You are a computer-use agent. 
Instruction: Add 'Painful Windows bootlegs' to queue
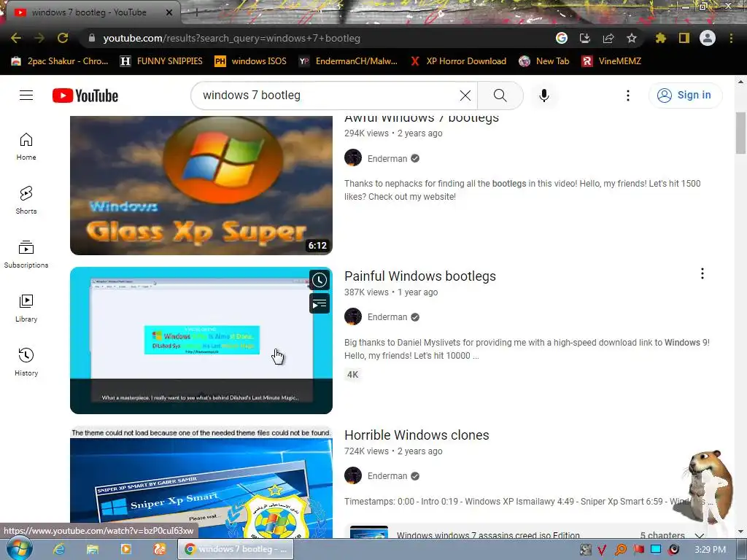320,304
